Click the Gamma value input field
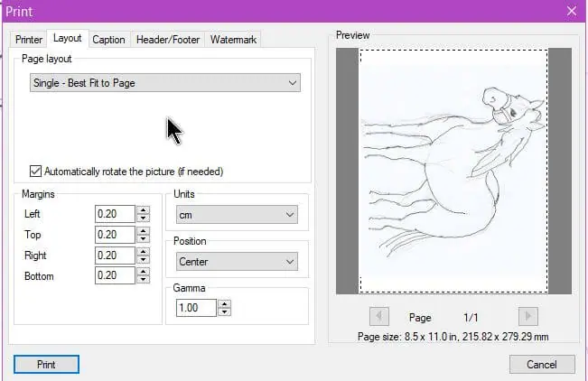This screenshot has height=381, width=588. 196,308
